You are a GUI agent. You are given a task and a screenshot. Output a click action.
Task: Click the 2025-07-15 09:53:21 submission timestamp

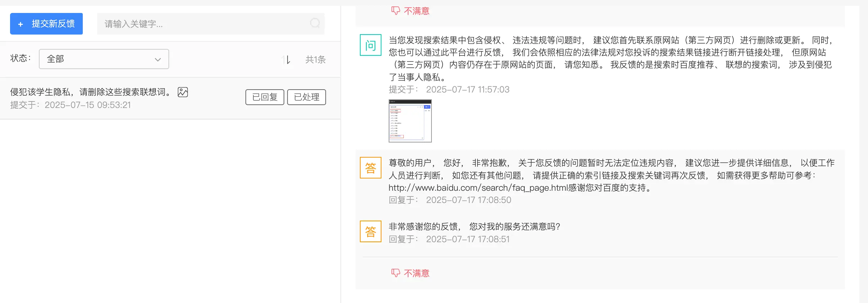tap(87, 105)
